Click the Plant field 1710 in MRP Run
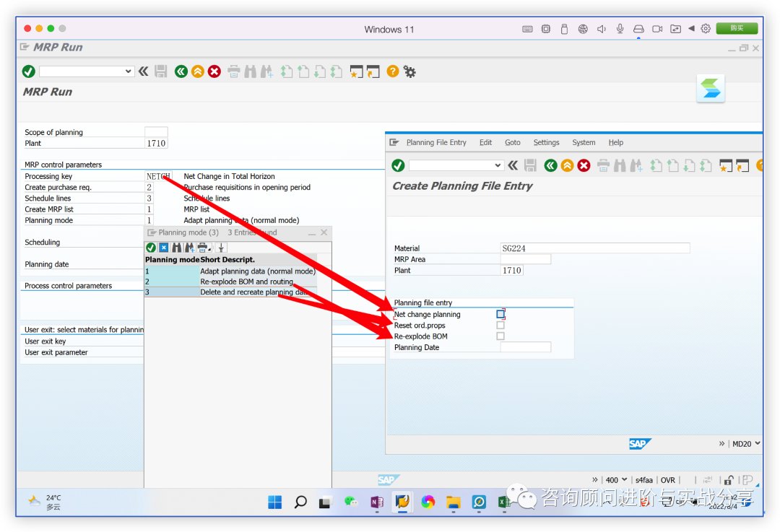 [156, 143]
